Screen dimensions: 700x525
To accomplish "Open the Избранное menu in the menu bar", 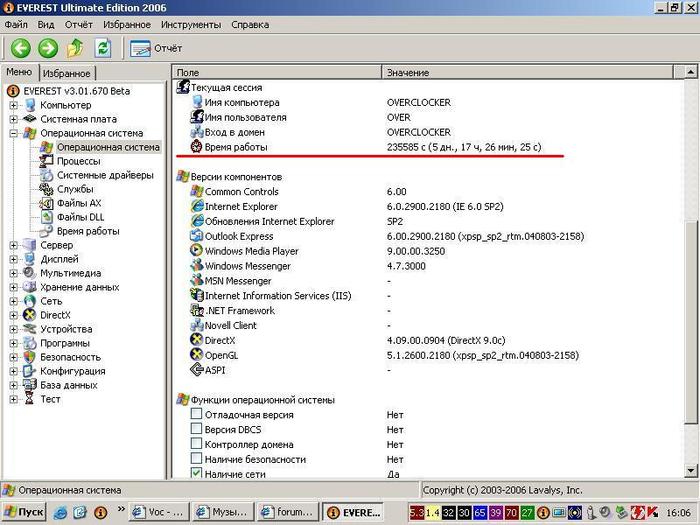I will 127,25.
